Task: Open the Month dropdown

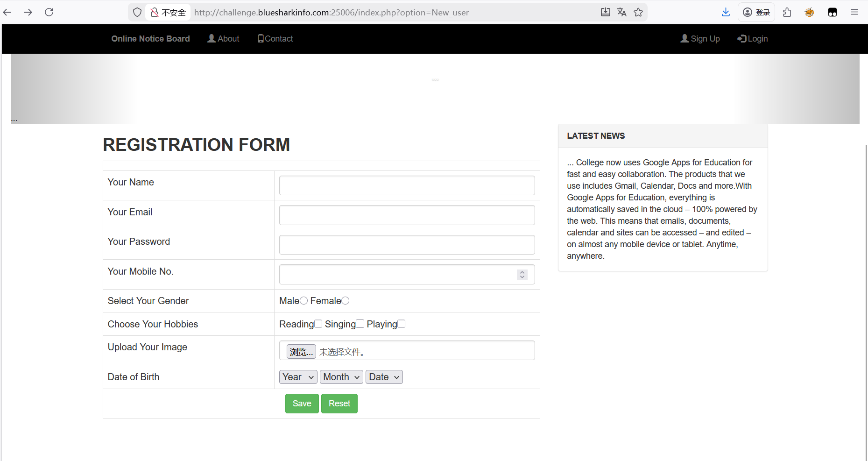Action: pyautogui.click(x=341, y=377)
